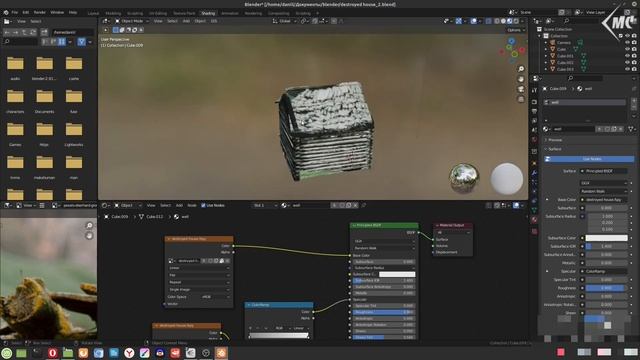This screenshot has height=360, width=640.
Task: Open Material properties tab in Properties editor
Action: point(535,220)
